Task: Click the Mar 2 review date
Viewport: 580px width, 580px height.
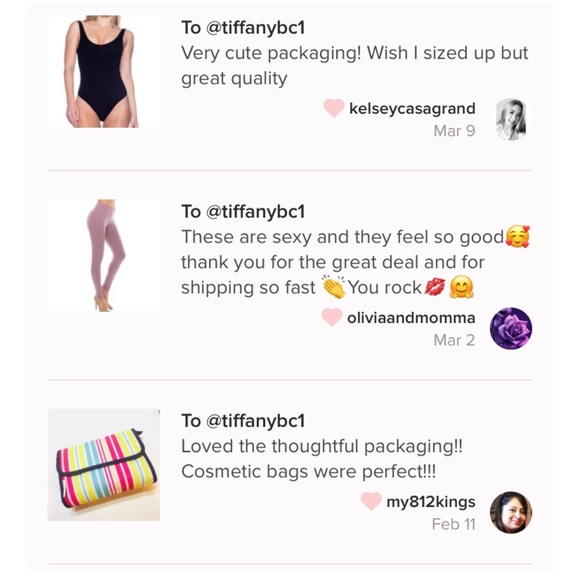Action: (x=454, y=340)
